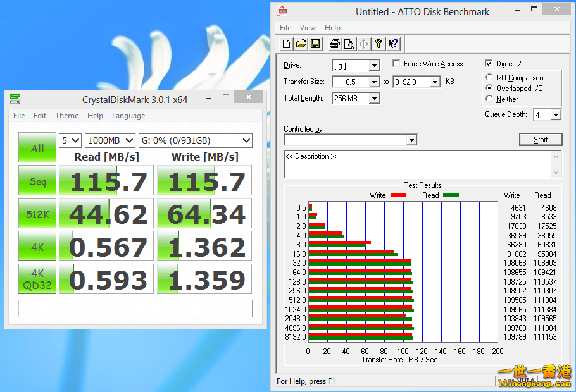Run 512K test in CrystalDiskMark
The image size is (576, 392).
click(37, 213)
